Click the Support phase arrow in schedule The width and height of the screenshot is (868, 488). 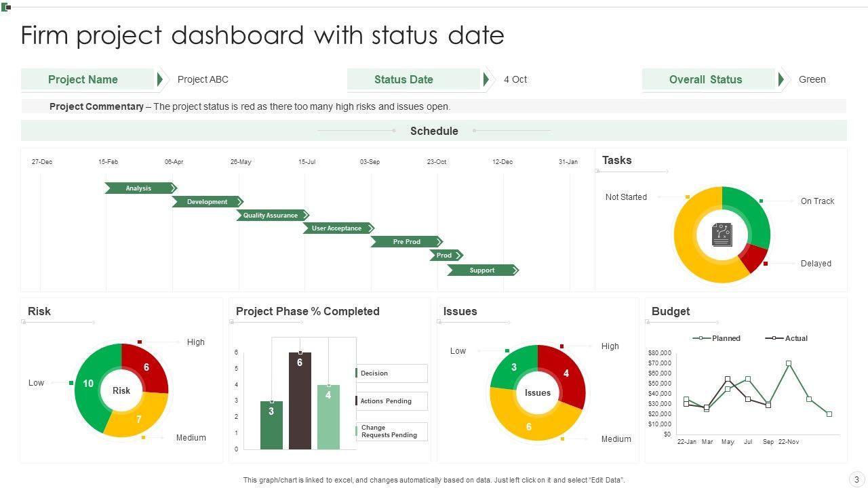tap(482, 270)
